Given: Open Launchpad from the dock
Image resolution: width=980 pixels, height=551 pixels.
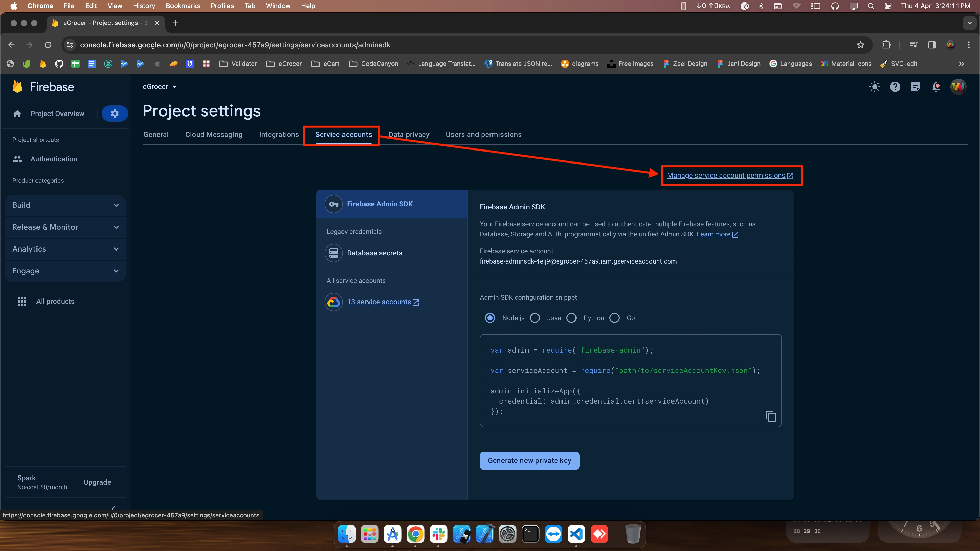Looking at the screenshot, I should [x=369, y=534].
